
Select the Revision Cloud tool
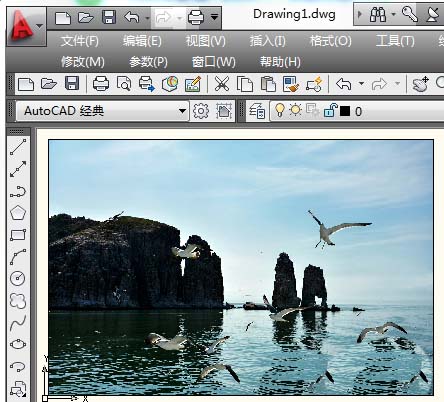[18, 301]
